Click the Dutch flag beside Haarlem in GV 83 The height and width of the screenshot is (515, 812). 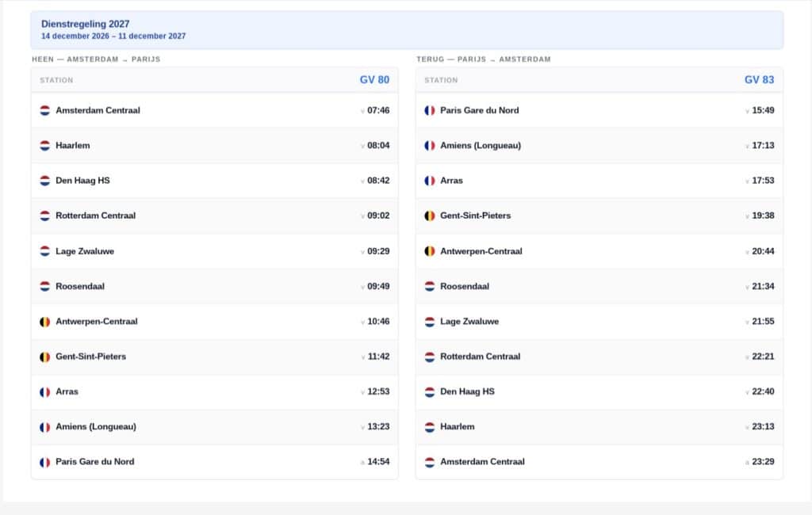point(429,427)
